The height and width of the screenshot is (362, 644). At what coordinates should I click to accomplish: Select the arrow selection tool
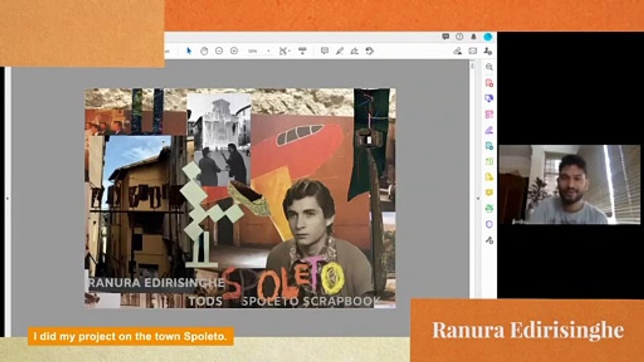tap(189, 51)
